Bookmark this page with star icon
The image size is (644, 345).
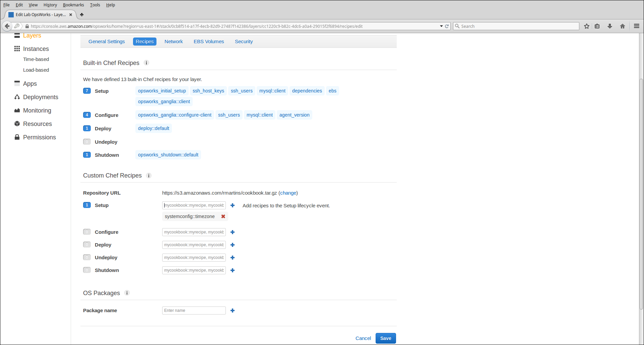(x=587, y=26)
